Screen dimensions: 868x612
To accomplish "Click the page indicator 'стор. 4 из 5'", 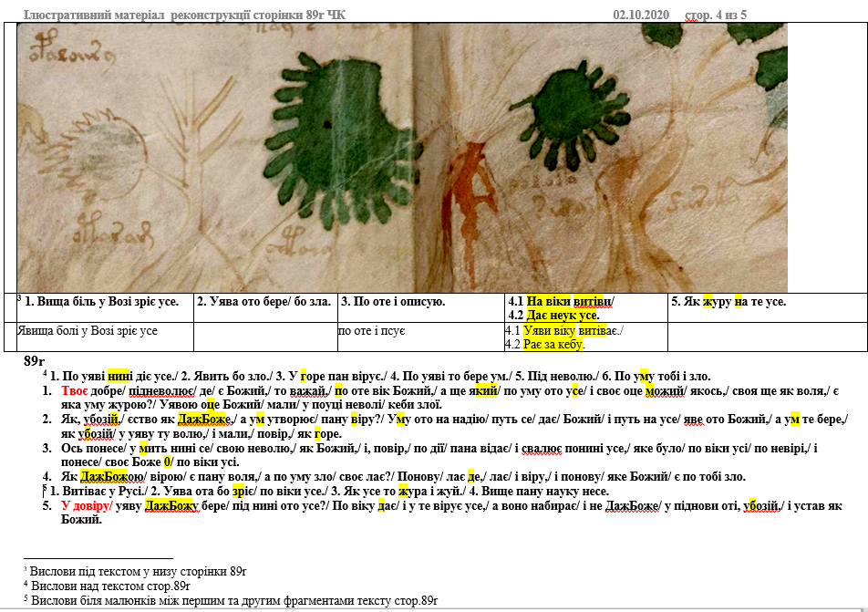I will pos(715,15).
